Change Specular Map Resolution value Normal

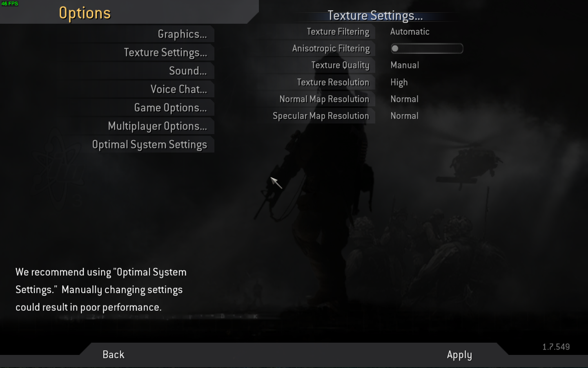click(x=404, y=116)
